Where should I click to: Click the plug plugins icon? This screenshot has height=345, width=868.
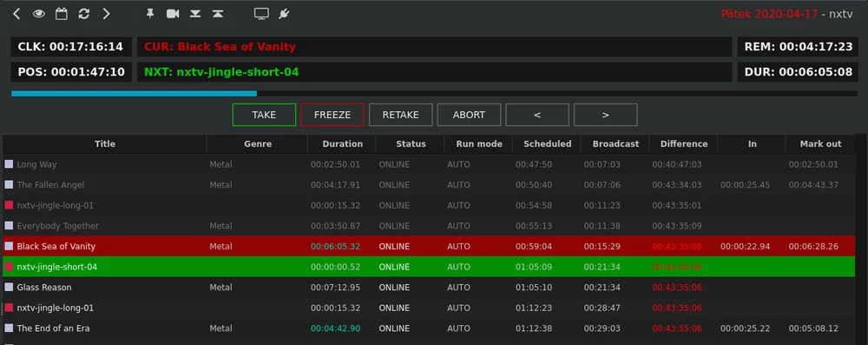(x=284, y=14)
